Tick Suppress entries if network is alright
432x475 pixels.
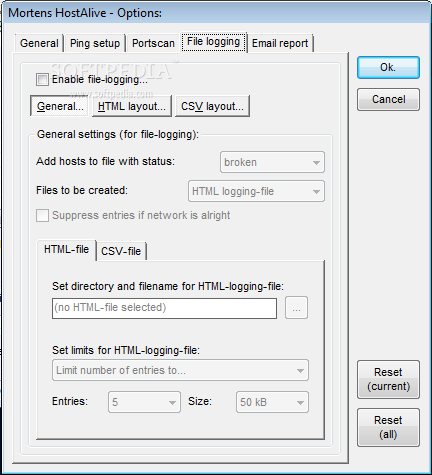click(42, 215)
